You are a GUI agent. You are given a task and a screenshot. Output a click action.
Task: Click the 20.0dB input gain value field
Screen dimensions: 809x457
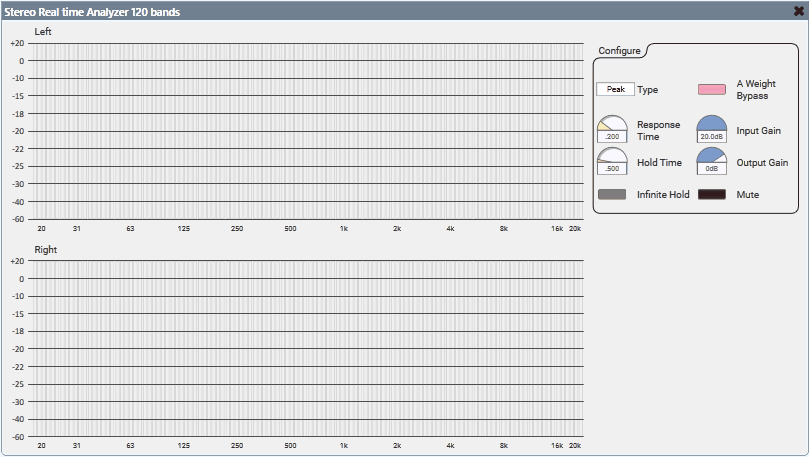[711, 137]
